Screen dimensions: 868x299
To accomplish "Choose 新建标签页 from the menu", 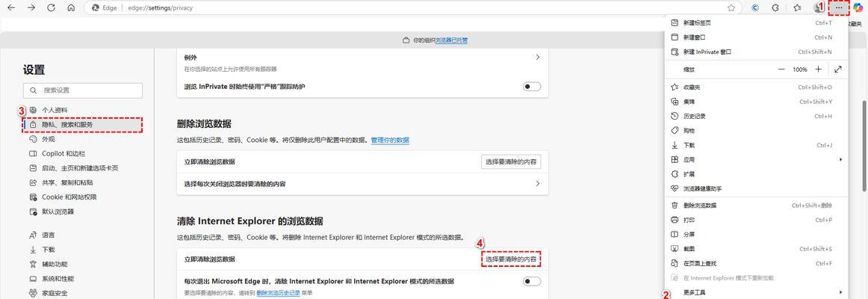I will 756,22.
